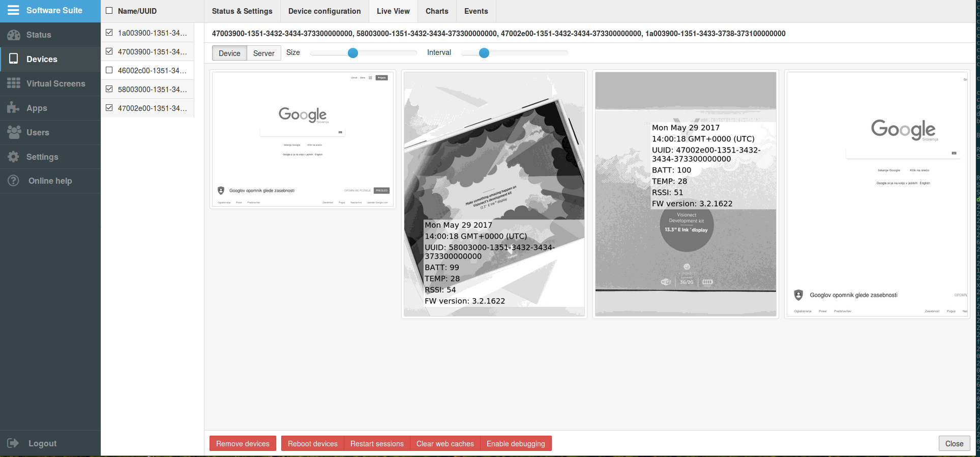
Task: Click the Close button
Action: point(954,443)
